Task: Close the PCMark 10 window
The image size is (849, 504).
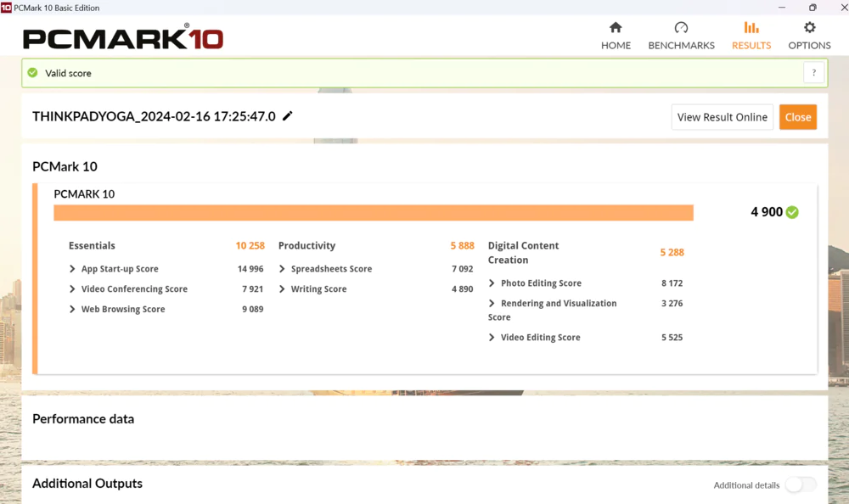Action: pyautogui.click(x=844, y=8)
